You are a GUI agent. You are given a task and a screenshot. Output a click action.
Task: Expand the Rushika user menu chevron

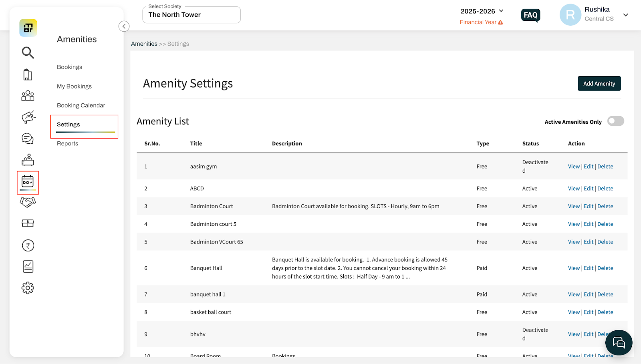click(626, 15)
